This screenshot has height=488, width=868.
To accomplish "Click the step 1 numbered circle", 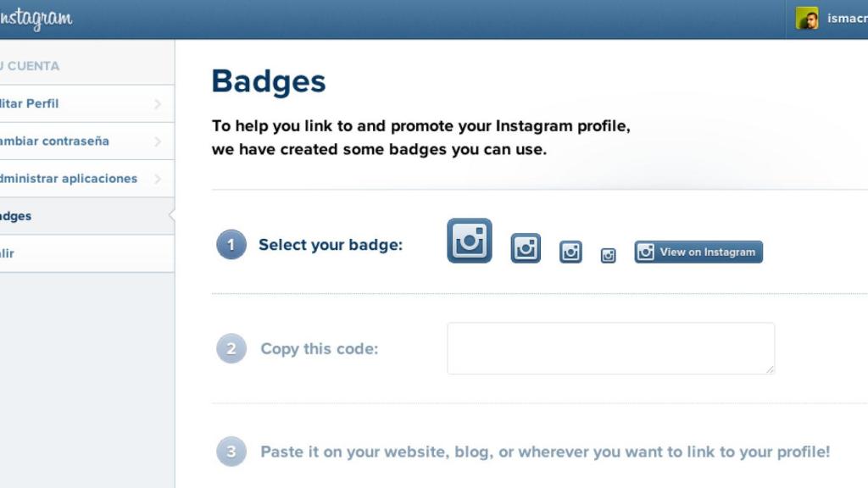I will [x=231, y=244].
